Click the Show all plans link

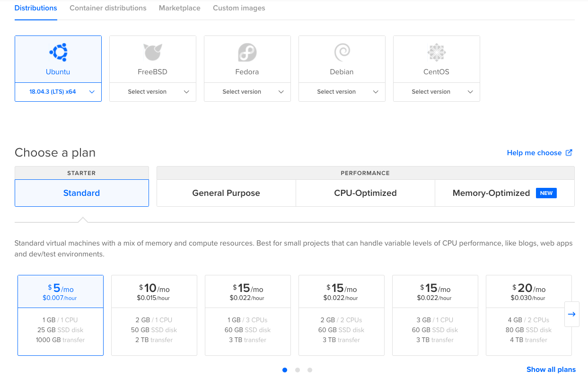pos(551,370)
